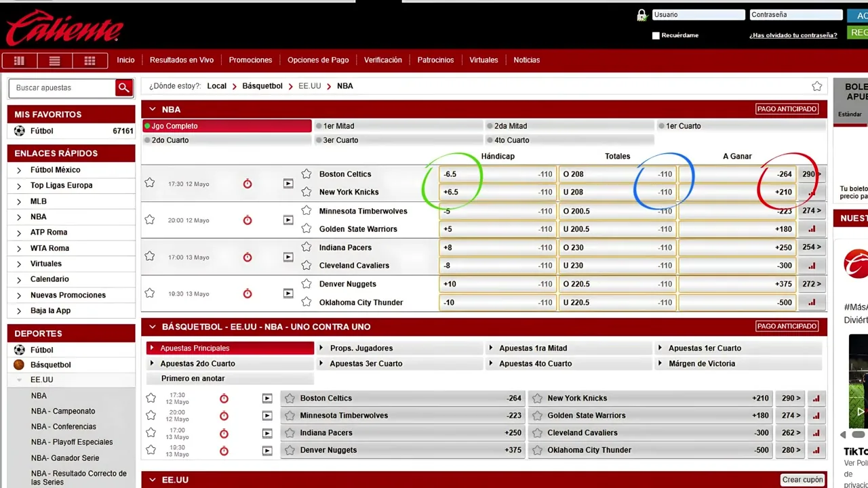Select the 3er Cuarto period option

pos(399,140)
